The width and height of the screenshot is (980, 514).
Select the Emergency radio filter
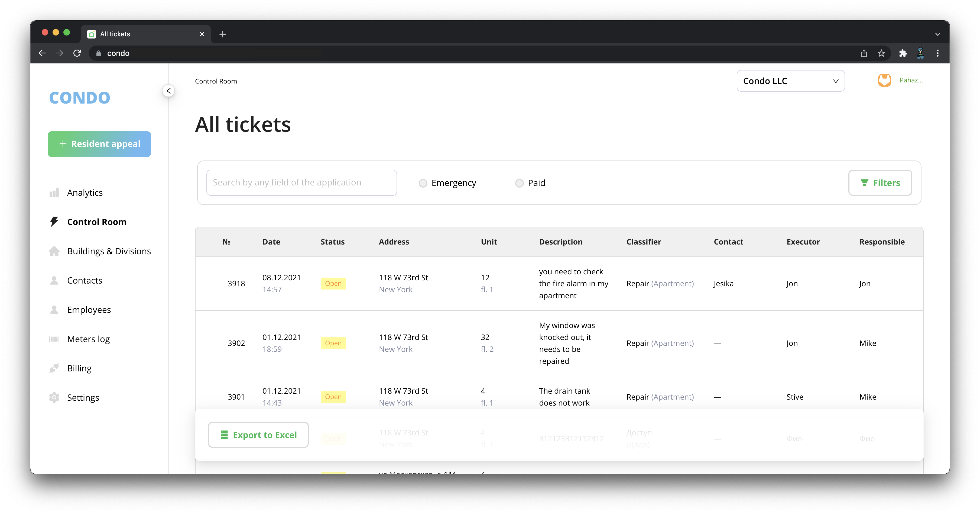point(423,183)
